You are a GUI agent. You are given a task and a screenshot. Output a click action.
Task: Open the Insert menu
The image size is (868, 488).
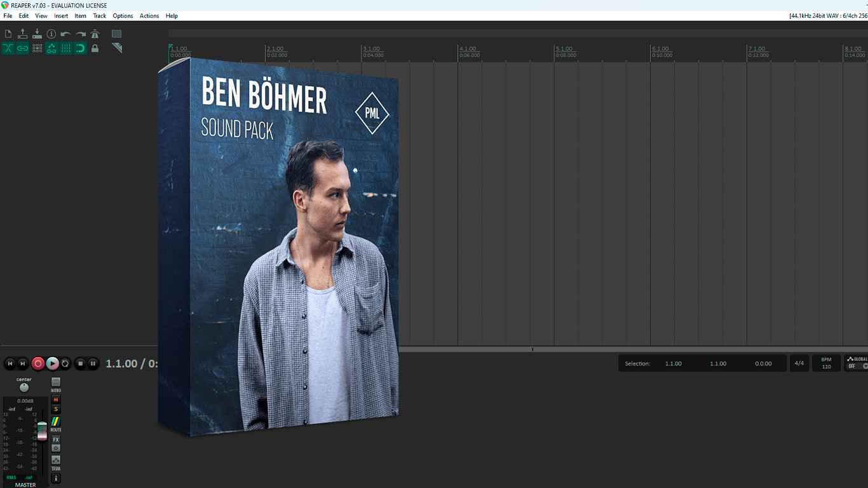[x=61, y=16]
